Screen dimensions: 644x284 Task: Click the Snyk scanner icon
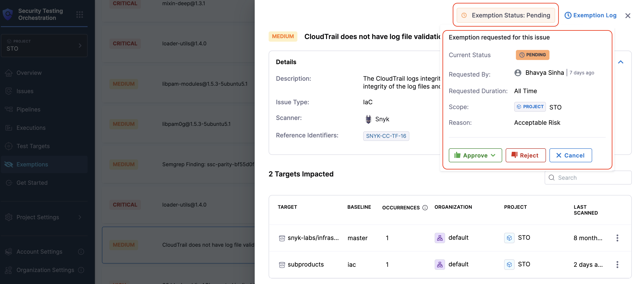pyautogui.click(x=368, y=119)
